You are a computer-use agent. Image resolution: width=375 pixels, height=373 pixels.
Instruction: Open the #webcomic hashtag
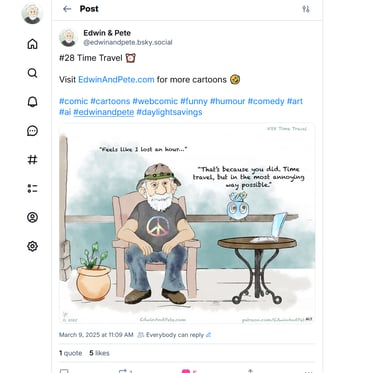[x=155, y=101]
